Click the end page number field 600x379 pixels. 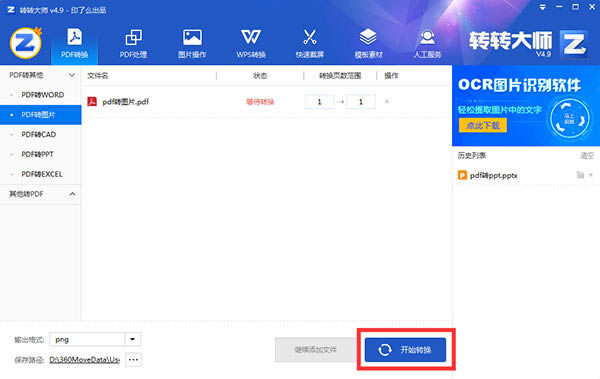pyautogui.click(x=360, y=102)
